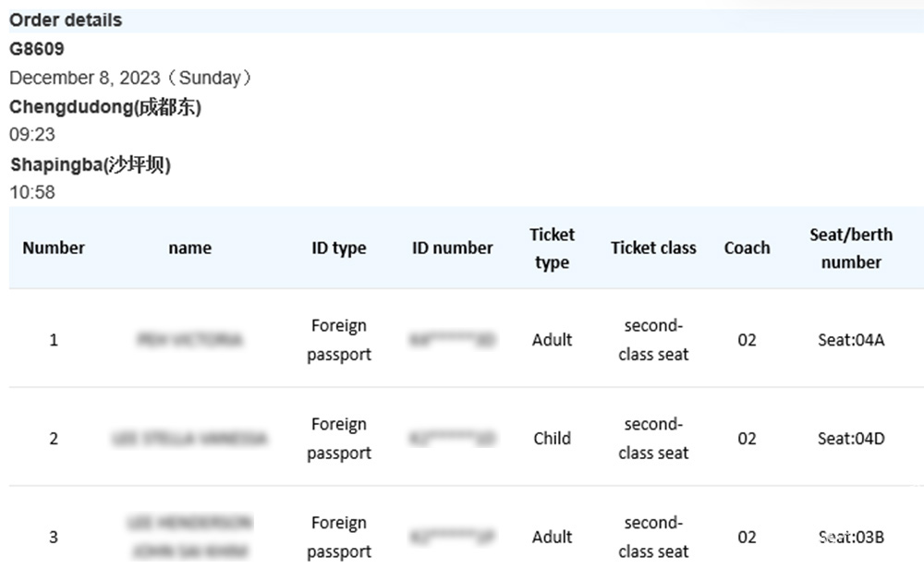The height and width of the screenshot is (581, 924).
Task: Select the ID type column header
Action: click(x=339, y=248)
